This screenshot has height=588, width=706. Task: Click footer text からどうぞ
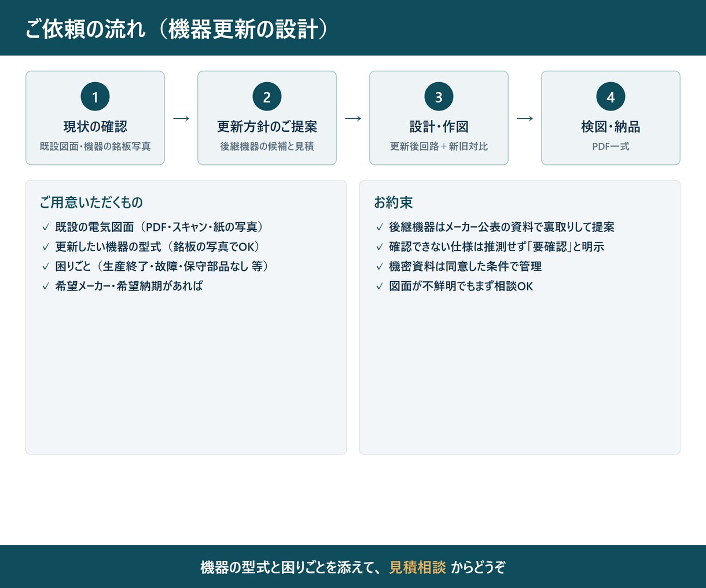478,567
